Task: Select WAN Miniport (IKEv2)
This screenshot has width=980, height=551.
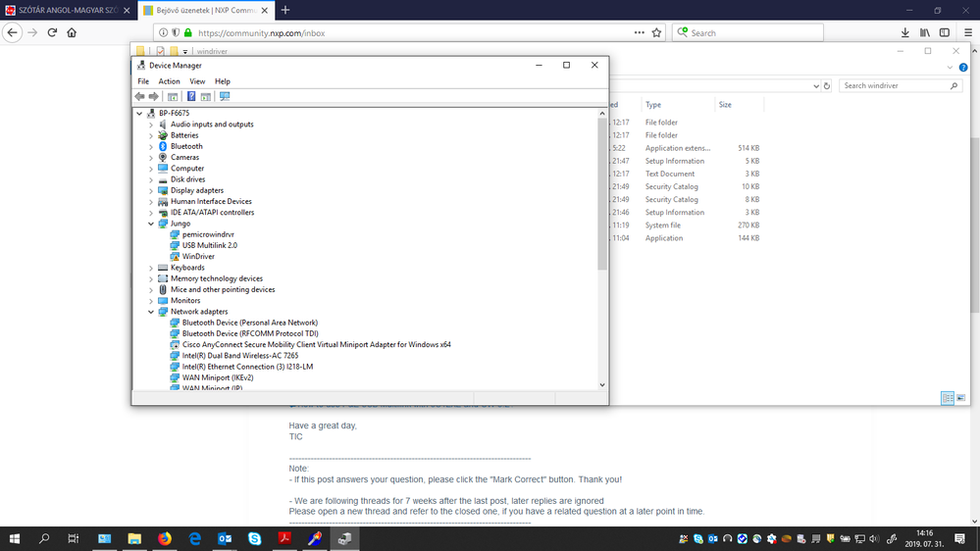Action: pyautogui.click(x=218, y=377)
